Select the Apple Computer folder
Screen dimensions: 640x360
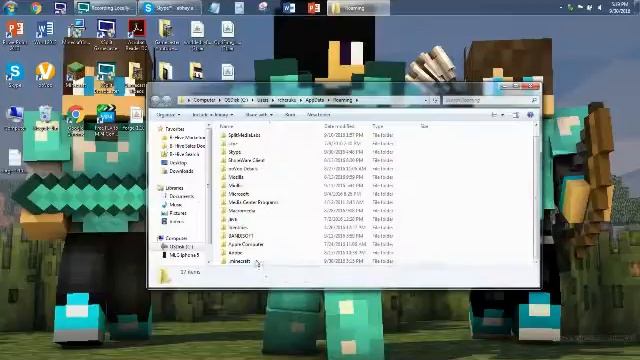tap(242, 244)
